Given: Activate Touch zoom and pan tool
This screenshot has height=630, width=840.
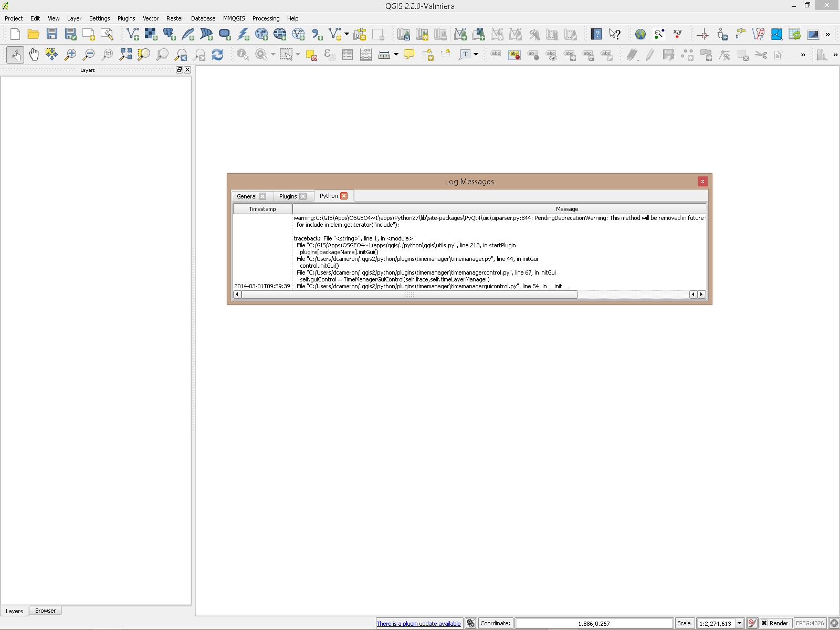Looking at the screenshot, I should (15, 55).
